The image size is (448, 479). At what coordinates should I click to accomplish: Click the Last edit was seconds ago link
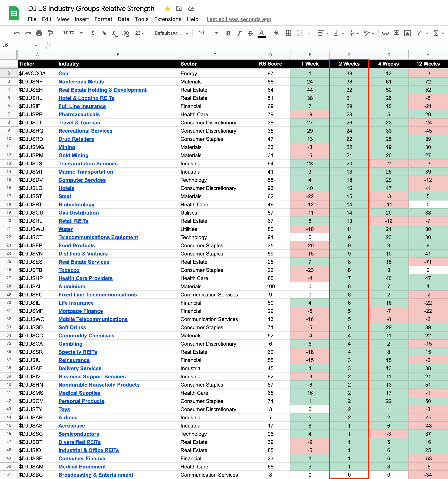pyautogui.click(x=239, y=19)
